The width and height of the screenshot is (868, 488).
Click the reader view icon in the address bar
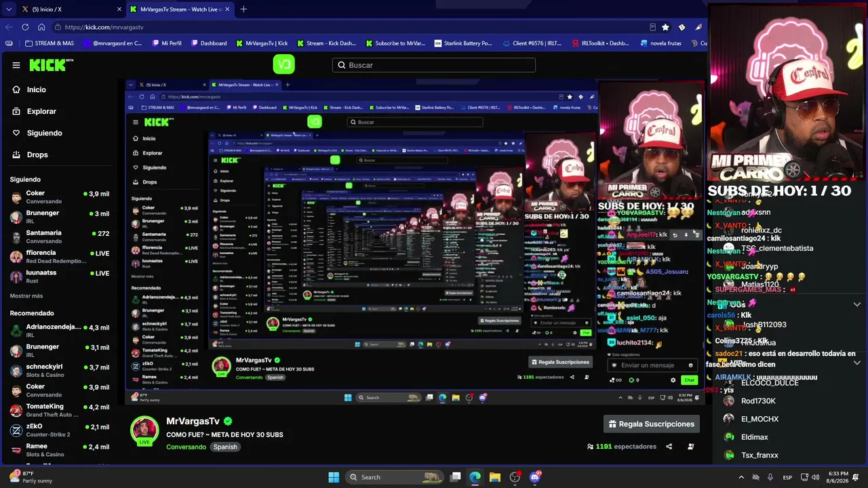652,27
